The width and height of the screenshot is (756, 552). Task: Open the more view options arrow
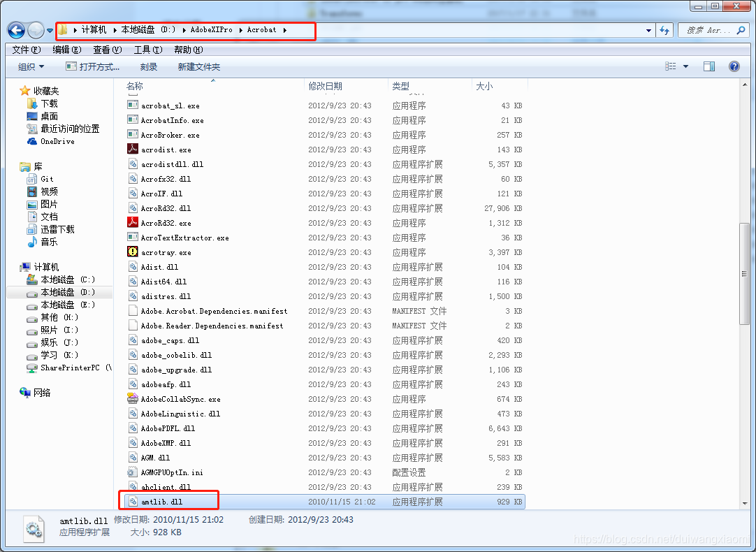tap(685, 66)
